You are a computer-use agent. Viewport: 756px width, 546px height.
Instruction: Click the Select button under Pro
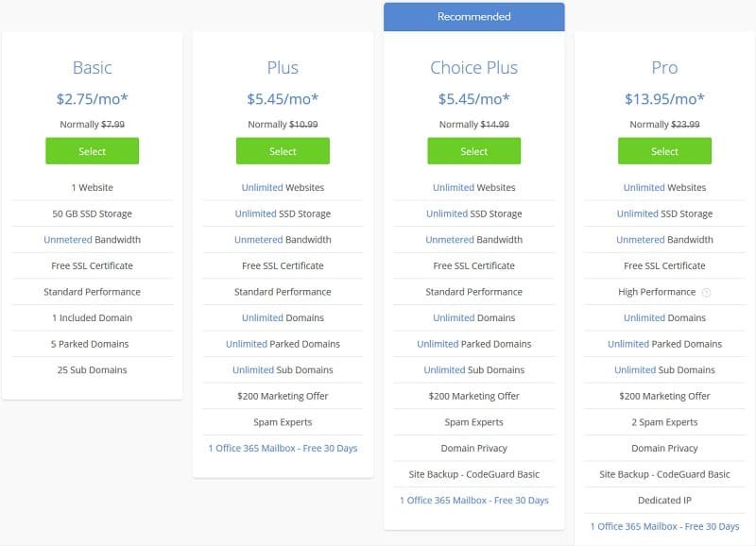pos(664,151)
